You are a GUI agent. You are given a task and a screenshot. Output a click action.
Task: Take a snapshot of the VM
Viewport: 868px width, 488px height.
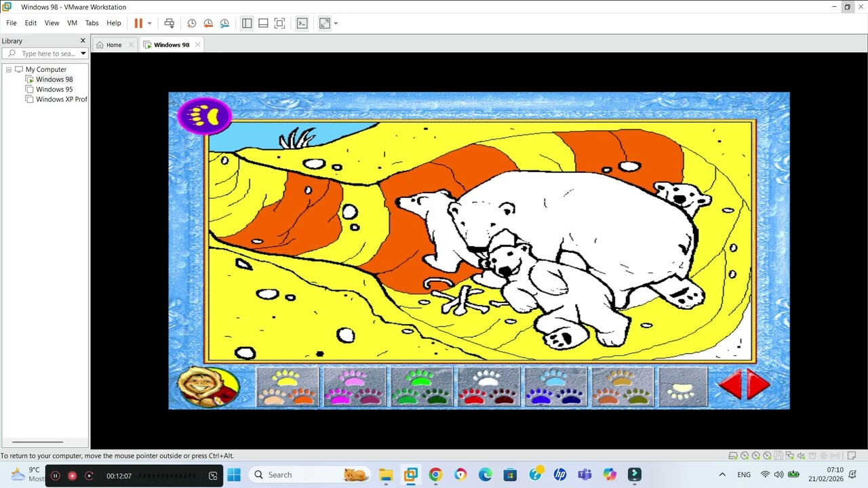point(192,23)
